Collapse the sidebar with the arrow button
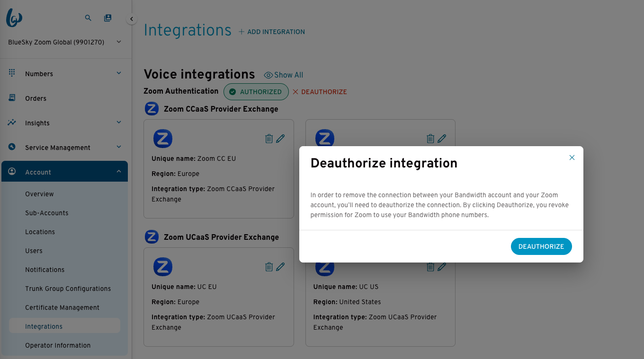The height and width of the screenshot is (359, 644). click(132, 19)
